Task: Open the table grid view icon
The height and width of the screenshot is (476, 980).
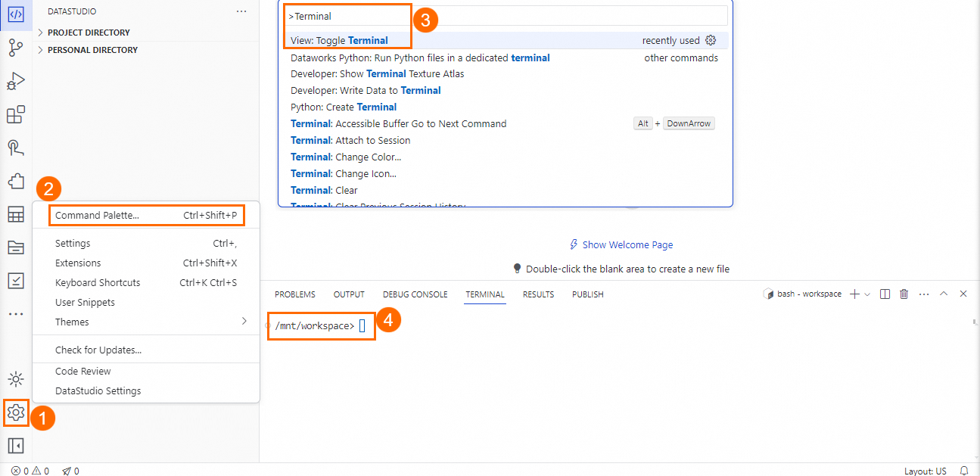Action: (15, 214)
